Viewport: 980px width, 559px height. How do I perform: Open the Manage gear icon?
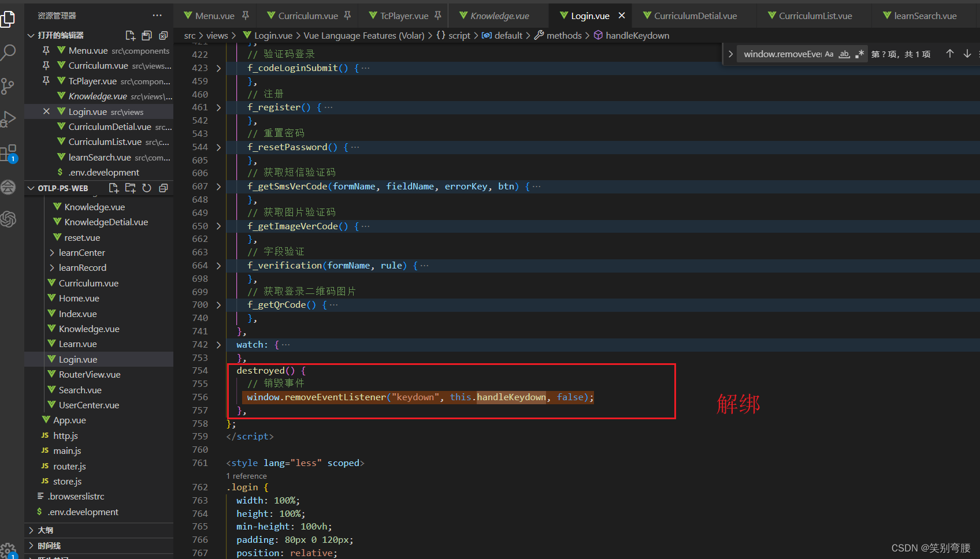8,550
